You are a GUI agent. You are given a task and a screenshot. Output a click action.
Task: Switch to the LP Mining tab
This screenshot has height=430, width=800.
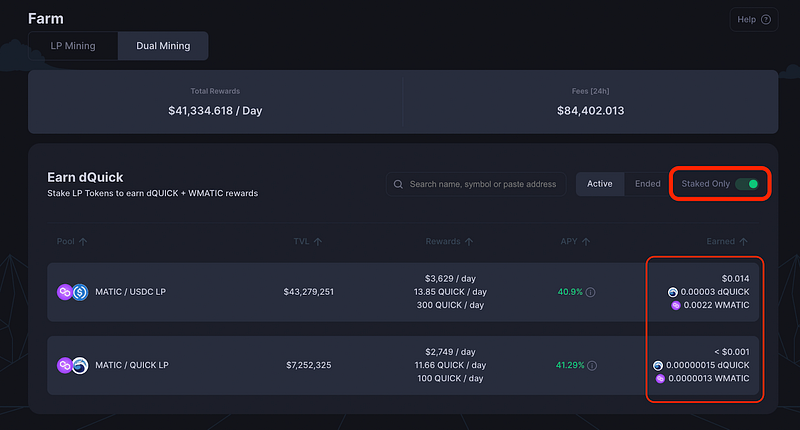coord(73,46)
